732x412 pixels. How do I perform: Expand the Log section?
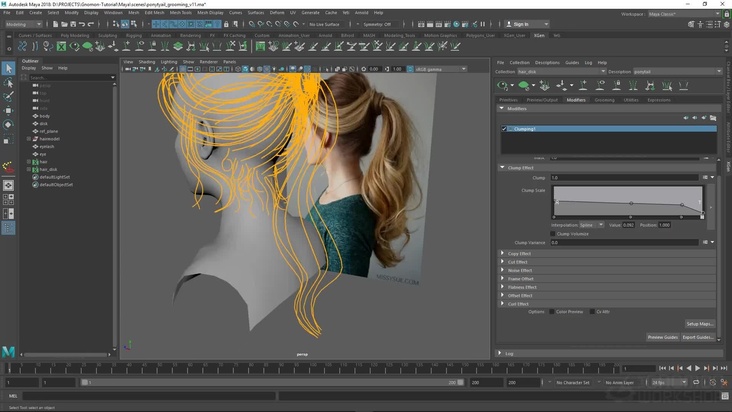[x=500, y=353]
